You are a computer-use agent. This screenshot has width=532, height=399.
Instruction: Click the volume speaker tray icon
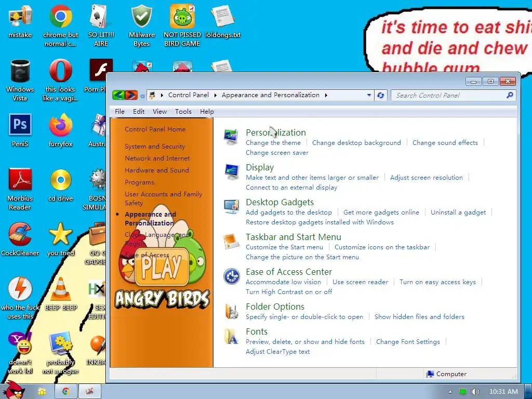coord(475,392)
